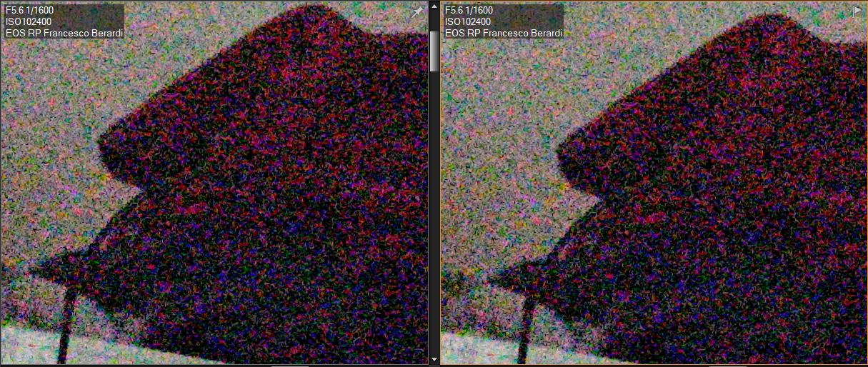The width and height of the screenshot is (868, 367).
Task: Click 'ISO102400' text in right pane
Action: point(467,21)
